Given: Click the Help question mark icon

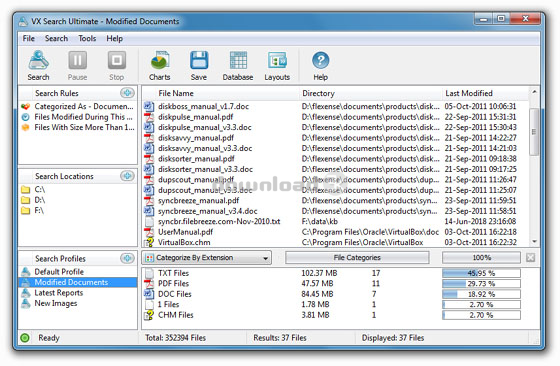Looking at the screenshot, I should (x=320, y=65).
